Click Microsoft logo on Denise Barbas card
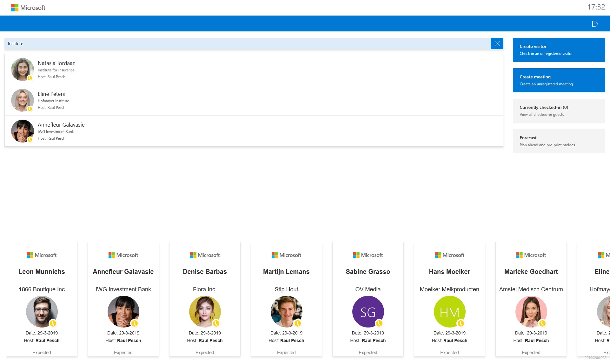The image size is (610, 364). pyautogui.click(x=205, y=255)
